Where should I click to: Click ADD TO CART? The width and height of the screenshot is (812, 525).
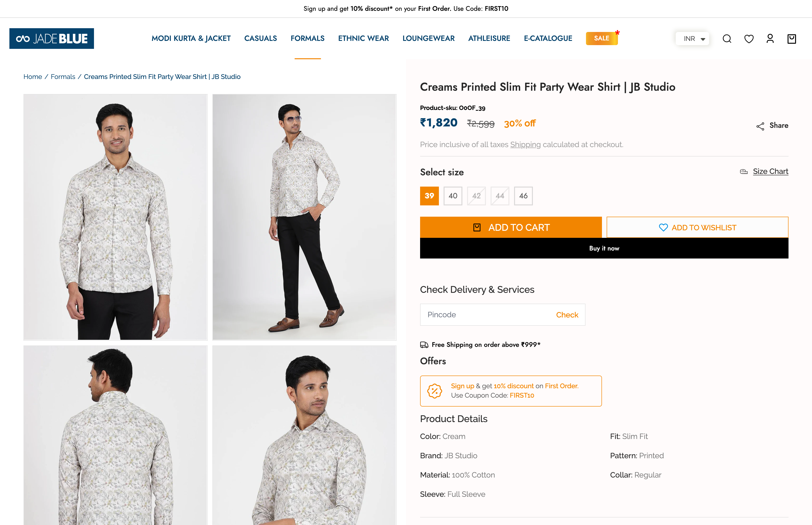click(x=511, y=227)
